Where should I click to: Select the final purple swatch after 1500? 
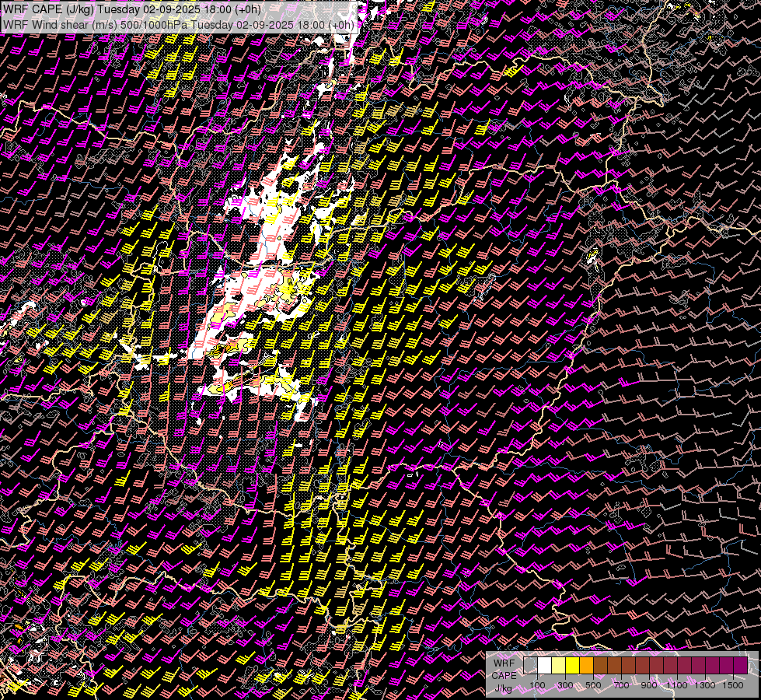click(x=741, y=665)
